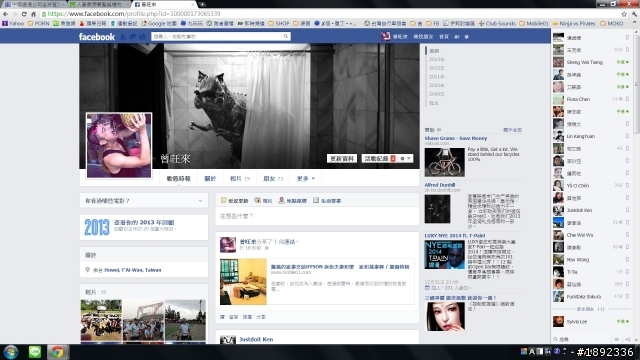This screenshot has height=360, width=640.
Task: Click the chat search magnifier icon
Action: (556, 339)
